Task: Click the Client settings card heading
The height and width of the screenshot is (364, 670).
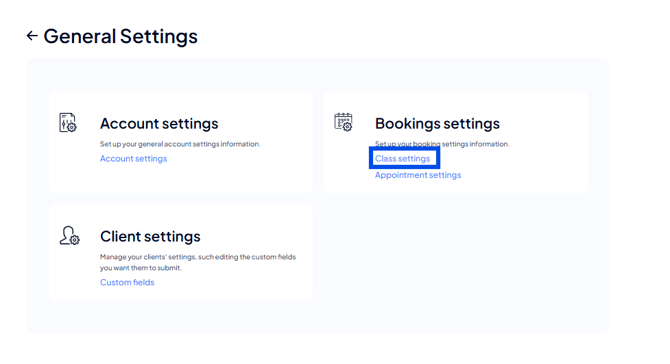Action: (x=150, y=236)
